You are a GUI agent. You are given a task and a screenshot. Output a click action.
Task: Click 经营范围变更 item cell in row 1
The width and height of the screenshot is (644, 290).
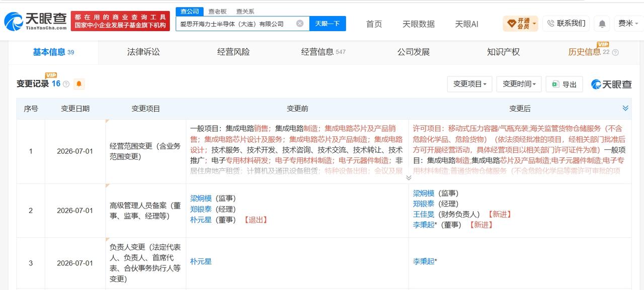pos(145,151)
